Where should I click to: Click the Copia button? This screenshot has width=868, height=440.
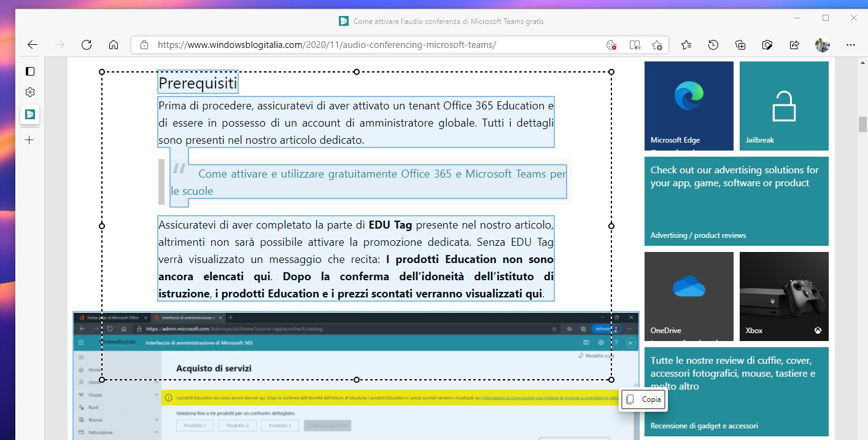click(642, 399)
